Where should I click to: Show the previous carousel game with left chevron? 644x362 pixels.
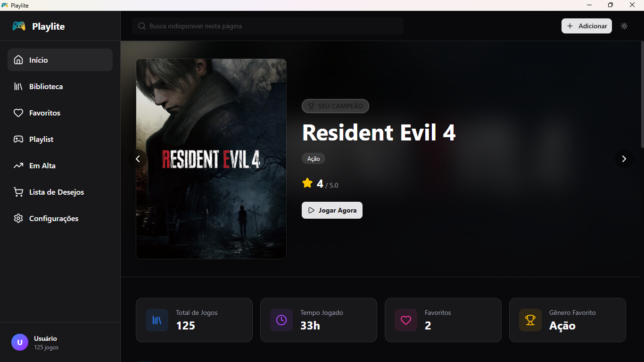click(x=138, y=159)
